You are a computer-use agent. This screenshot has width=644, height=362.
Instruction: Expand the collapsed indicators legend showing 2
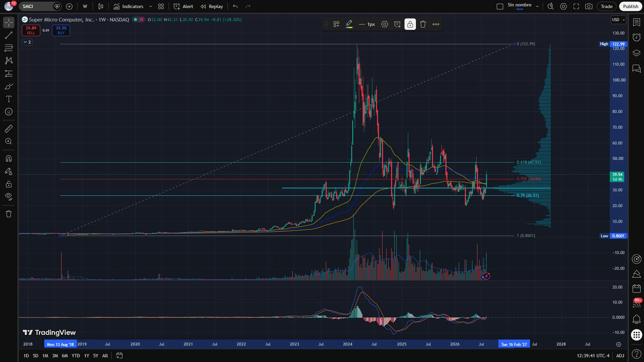(27, 42)
